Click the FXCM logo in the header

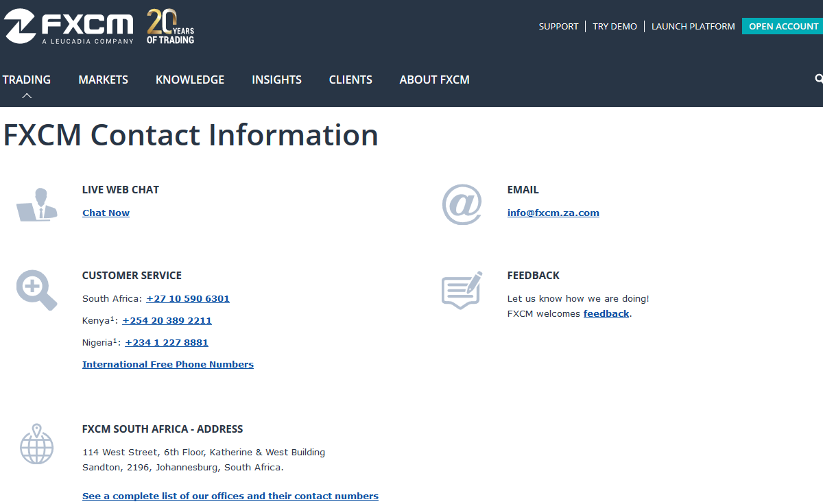tap(69, 27)
